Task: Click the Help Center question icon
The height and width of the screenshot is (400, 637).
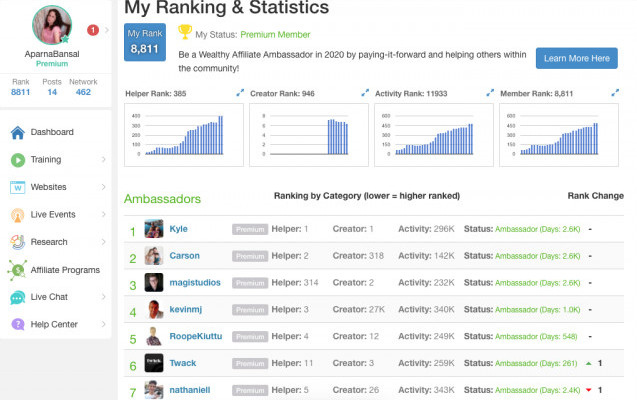Action: click(x=17, y=324)
